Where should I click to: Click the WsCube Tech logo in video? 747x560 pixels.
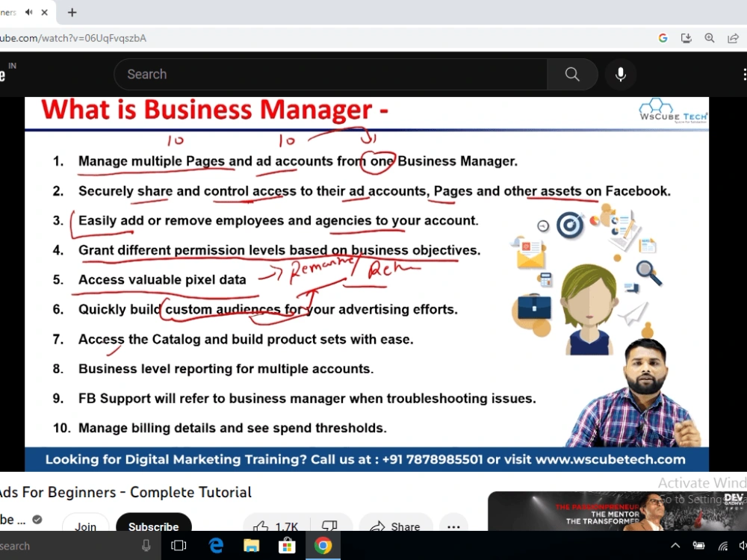pos(673,111)
